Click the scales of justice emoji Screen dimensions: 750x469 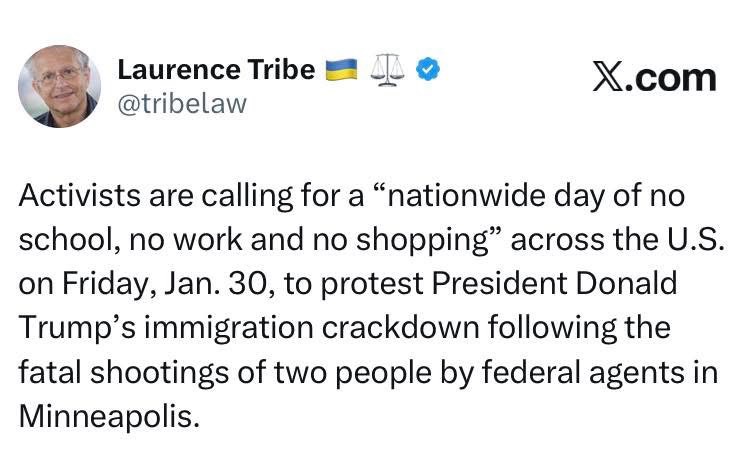point(386,69)
